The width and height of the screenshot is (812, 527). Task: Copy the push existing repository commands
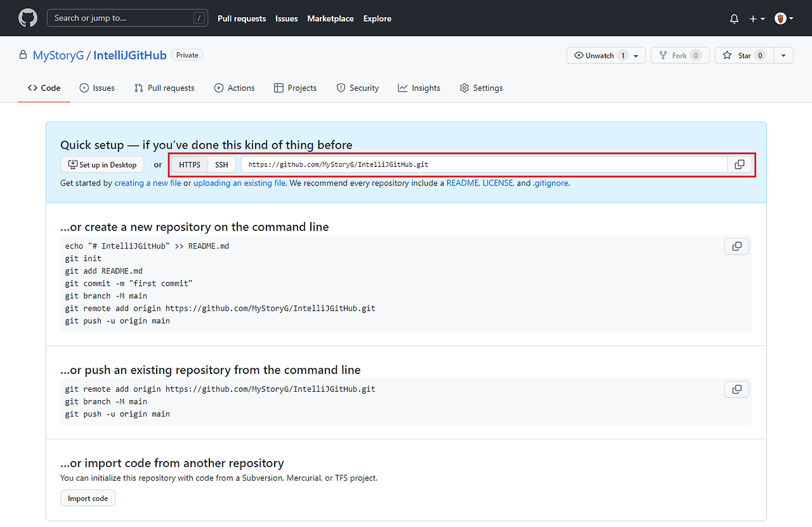[x=736, y=389]
